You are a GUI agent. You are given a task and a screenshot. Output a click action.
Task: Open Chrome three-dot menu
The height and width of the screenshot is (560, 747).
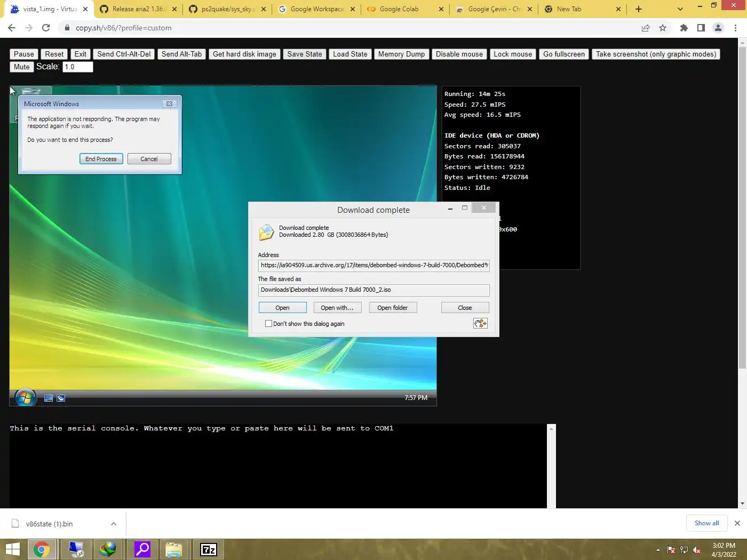click(x=736, y=28)
